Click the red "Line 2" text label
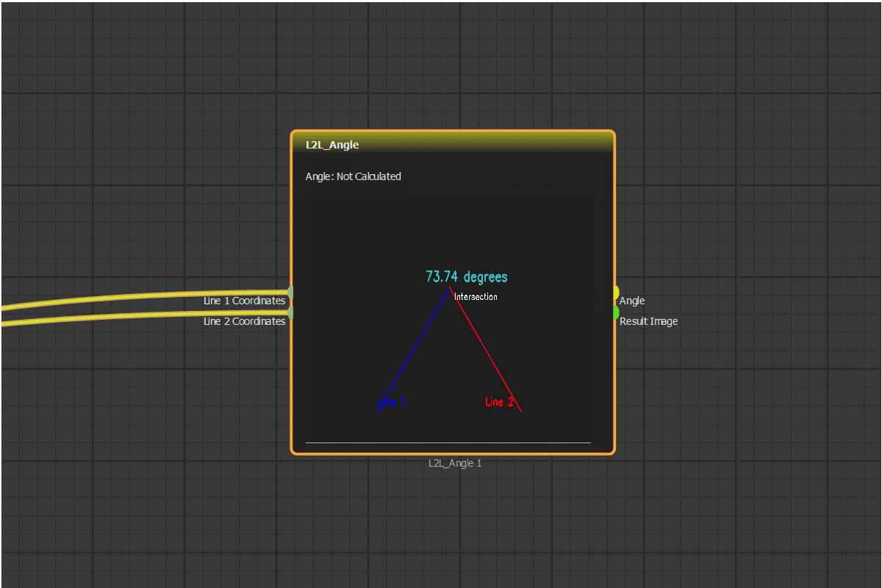Screen dimensions: 882x588 [498, 402]
